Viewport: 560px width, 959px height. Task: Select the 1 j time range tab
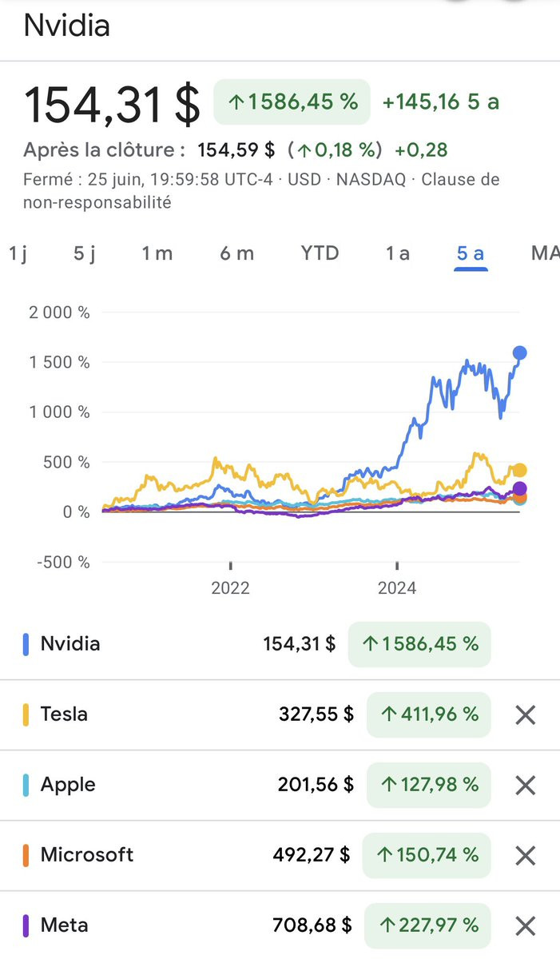(x=18, y=253)
